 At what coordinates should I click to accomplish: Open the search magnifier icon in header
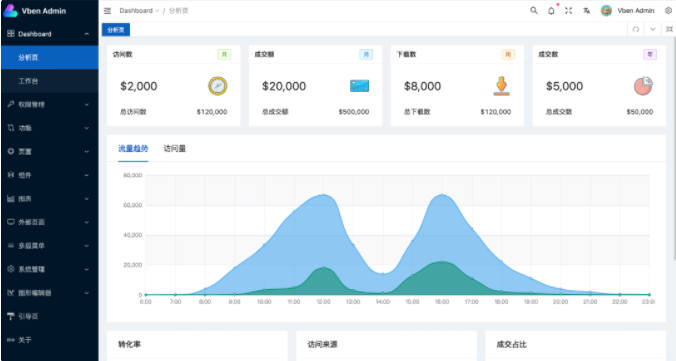(x=534, y=10)
